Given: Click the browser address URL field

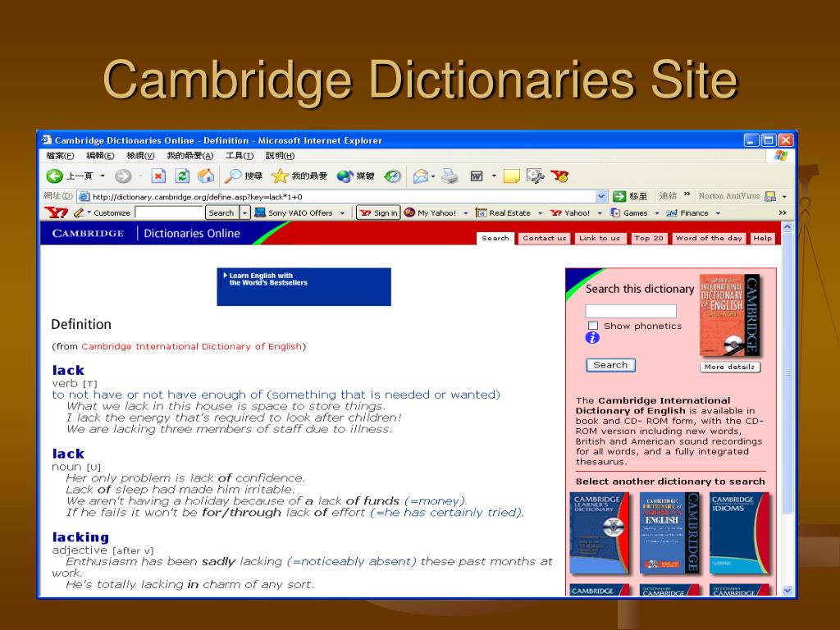Looking at the screenshot, I should 342,197.
